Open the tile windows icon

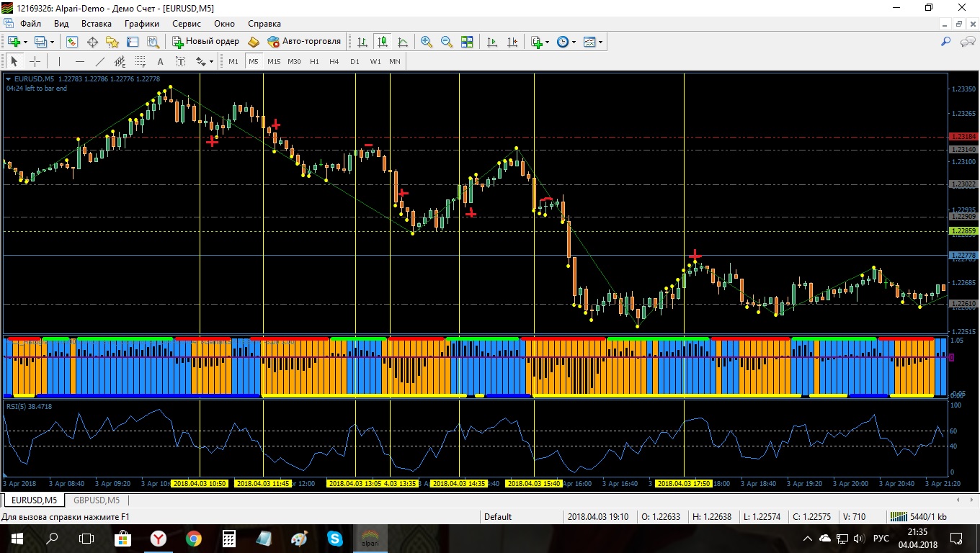tap(467, 42)
